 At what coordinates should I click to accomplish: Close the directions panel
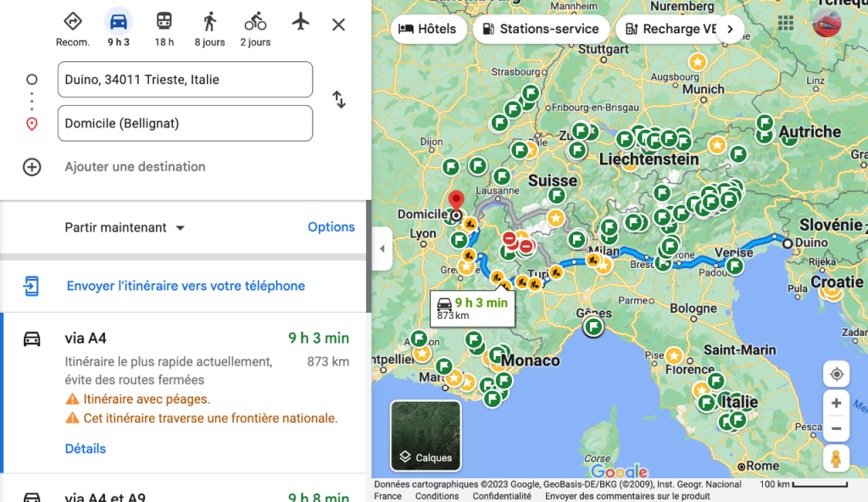(x=338, y=25)
